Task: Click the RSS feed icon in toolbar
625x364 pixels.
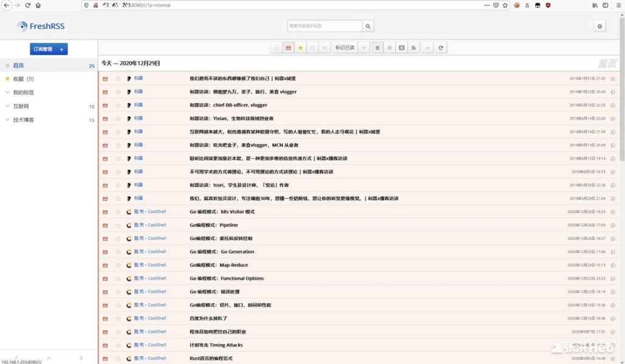Action: coord(414,48)
